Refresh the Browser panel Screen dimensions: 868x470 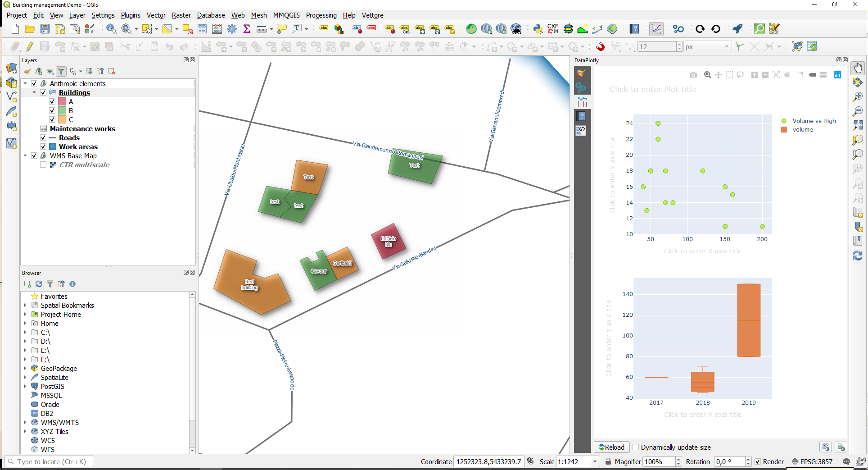[x=39, y=284]
